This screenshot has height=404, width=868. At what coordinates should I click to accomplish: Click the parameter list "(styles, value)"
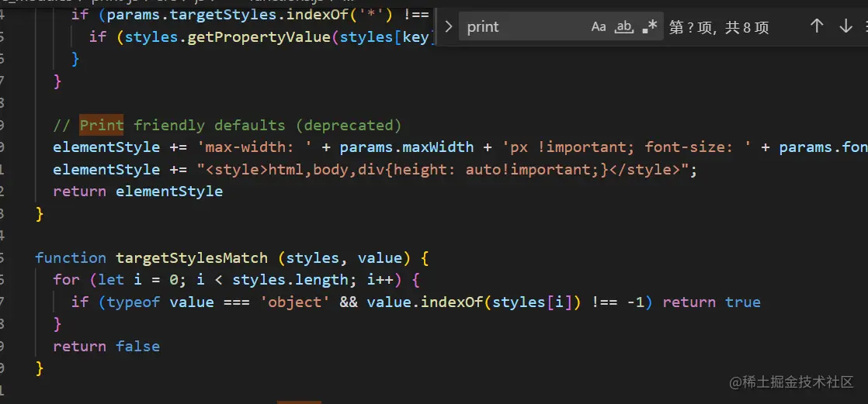click(x=344, y=257)
